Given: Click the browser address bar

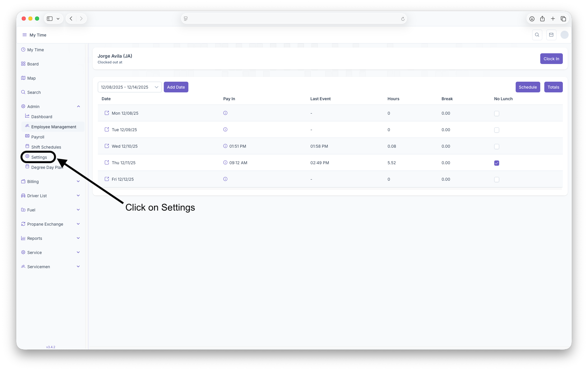Looking at the screenshot, I should coord(294,19).
